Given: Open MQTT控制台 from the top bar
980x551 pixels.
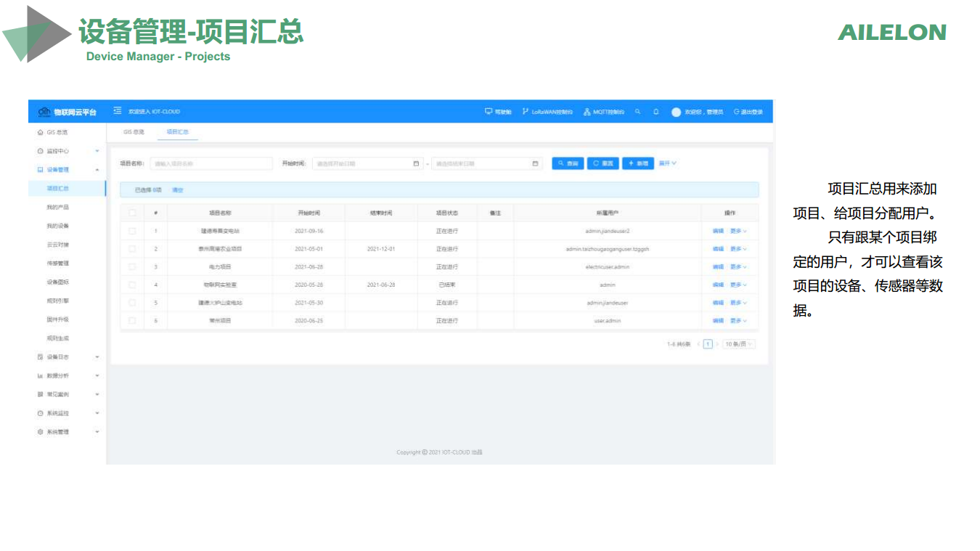Looking at the screenshot, I should pyautogui.click(x=604, y=112).
